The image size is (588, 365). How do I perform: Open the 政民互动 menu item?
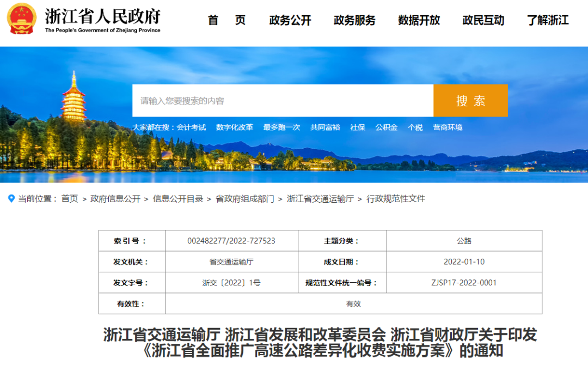tap(483, 20)
